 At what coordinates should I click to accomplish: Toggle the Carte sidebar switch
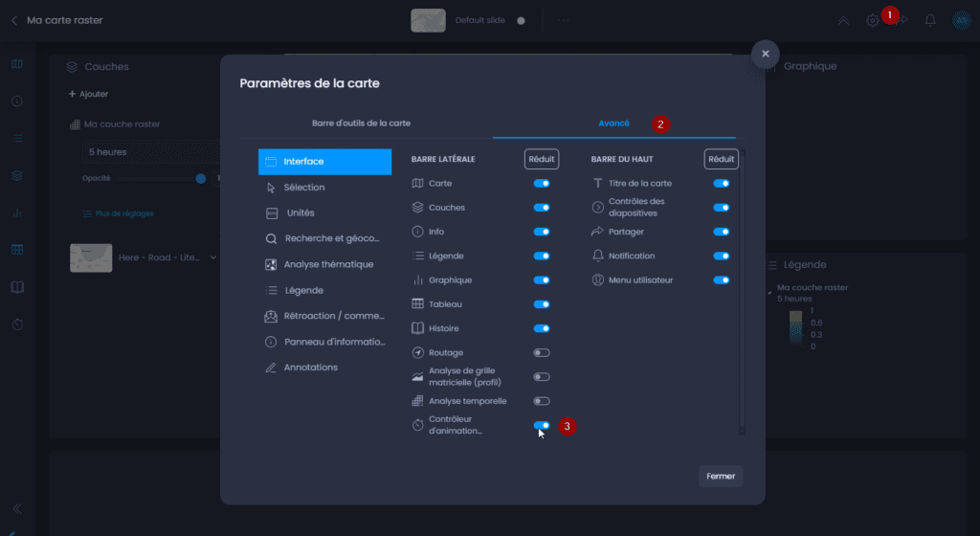pyautogui.click(x=542, y=183)
